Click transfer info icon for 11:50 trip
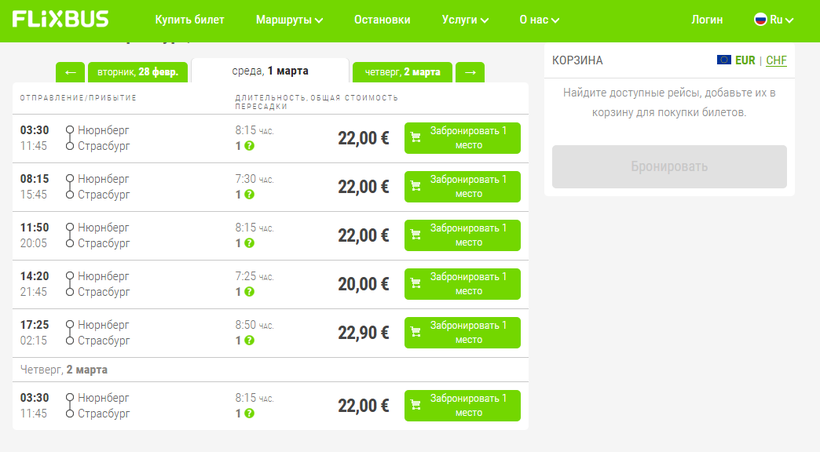This screenshot has width=820, height=452. tap(249, 243)
